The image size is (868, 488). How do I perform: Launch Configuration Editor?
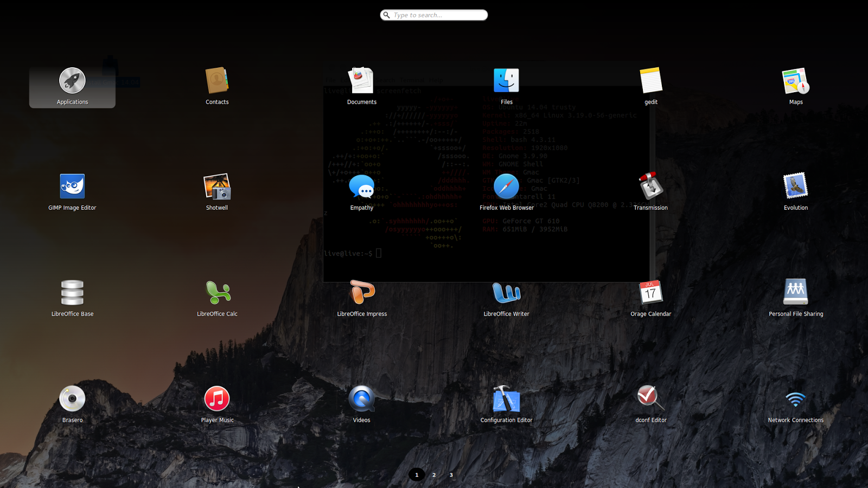point(506,399)
